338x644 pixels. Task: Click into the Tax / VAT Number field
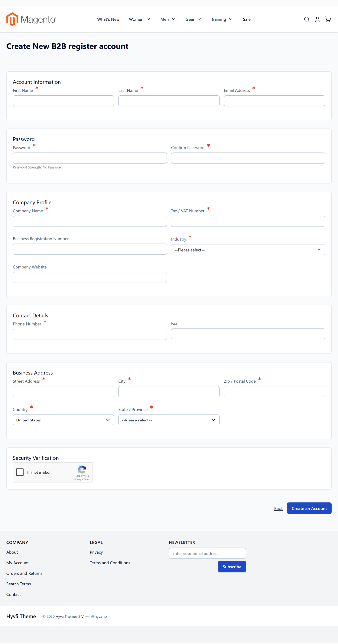tap(248, 221)
